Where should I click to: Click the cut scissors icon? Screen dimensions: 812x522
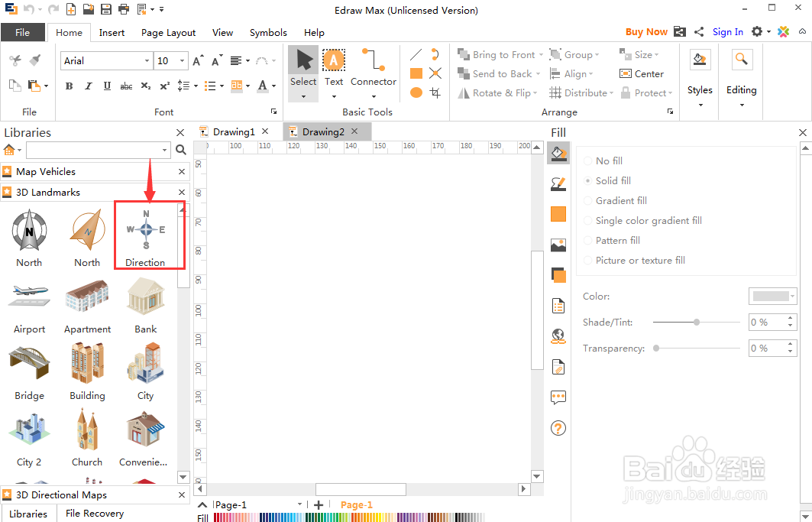coord(15,60)
